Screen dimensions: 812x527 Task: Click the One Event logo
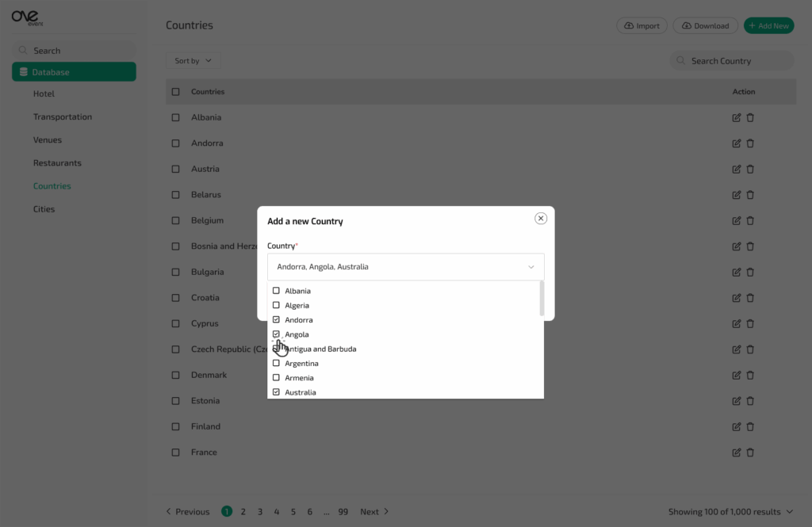click(28, 17)
